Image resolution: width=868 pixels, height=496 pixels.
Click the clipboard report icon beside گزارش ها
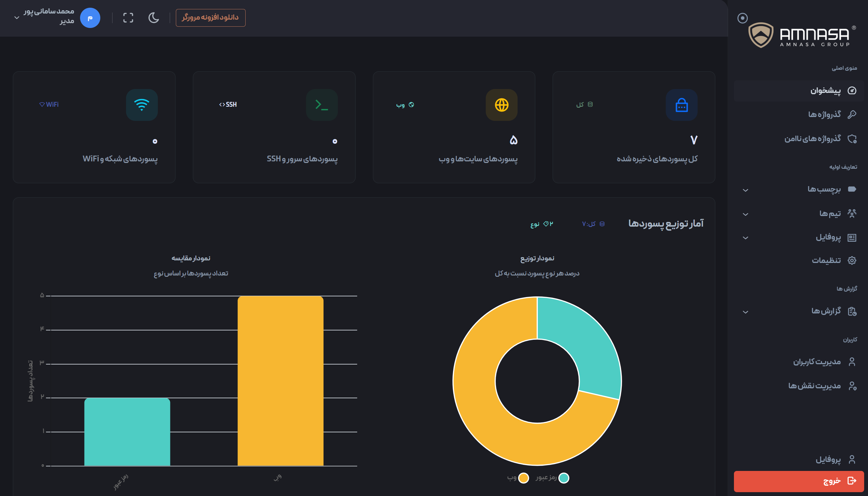[852, 311]
